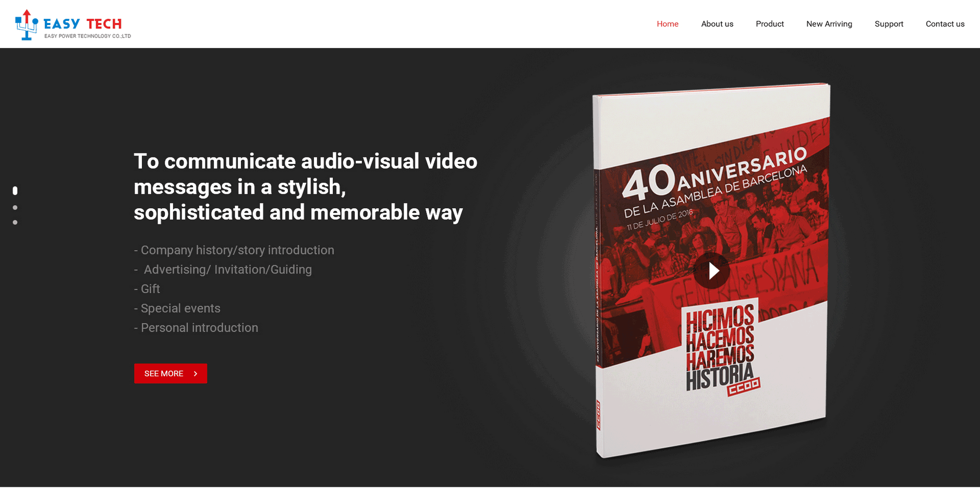Go to the About us page
The height and width of the screenshot is (488, 980).
[717, 24]
